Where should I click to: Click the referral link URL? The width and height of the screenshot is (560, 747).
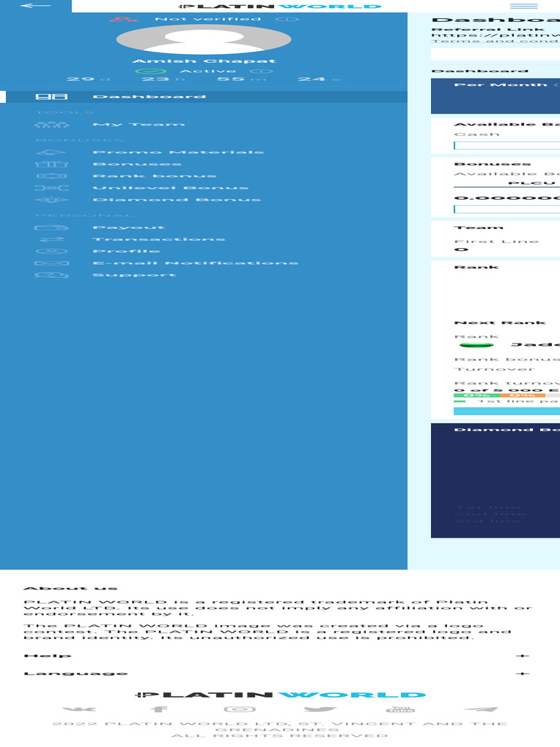point(496,35)
